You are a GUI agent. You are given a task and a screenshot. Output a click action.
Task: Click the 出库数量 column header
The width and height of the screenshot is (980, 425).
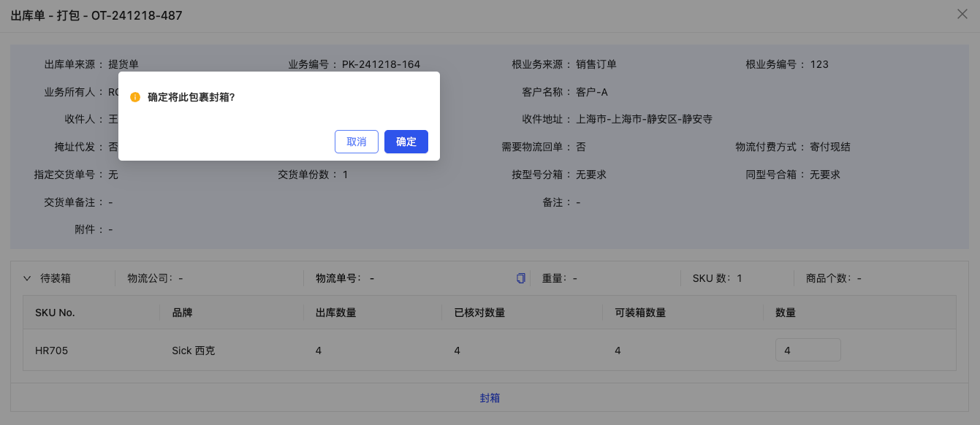pos(336,313)
